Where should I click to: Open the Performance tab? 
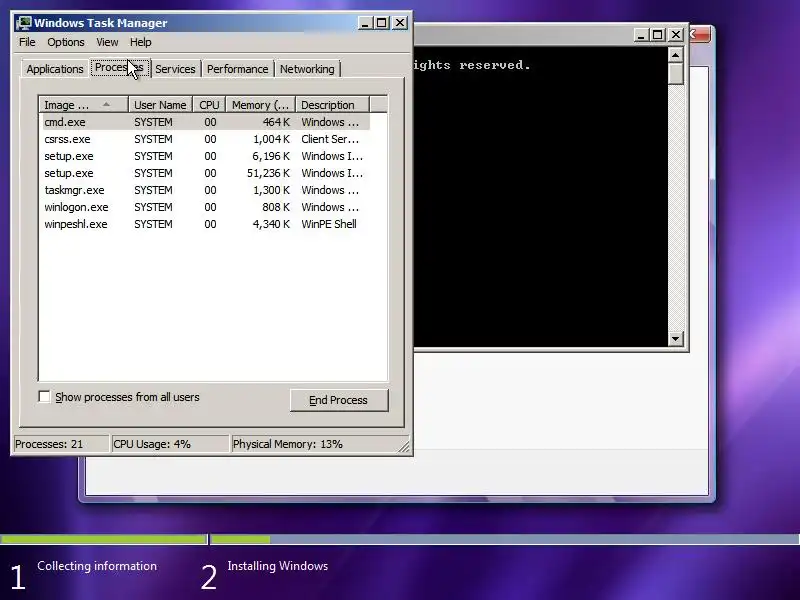click(237, 69)
